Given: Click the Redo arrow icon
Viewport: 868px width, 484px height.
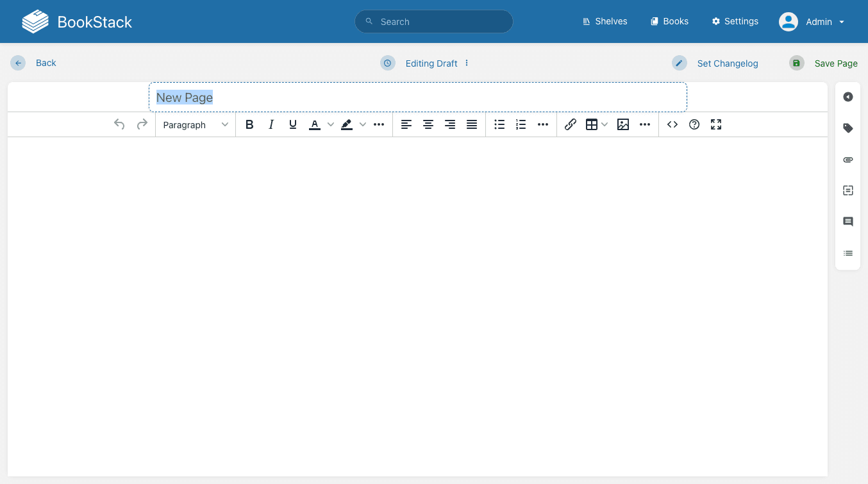Looking at the screenshot, I should point(142,124).
